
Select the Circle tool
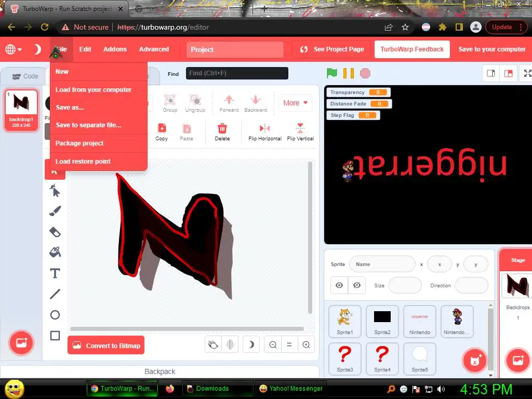[55, 315]
